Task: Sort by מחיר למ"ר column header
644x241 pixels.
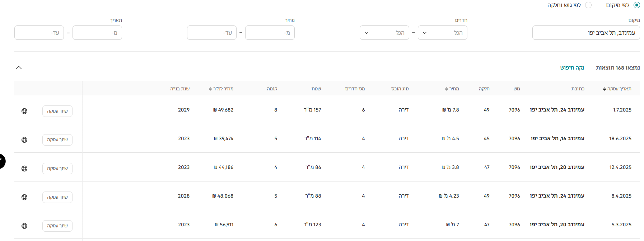Action: pyautogui.click(x=221, y=89)
